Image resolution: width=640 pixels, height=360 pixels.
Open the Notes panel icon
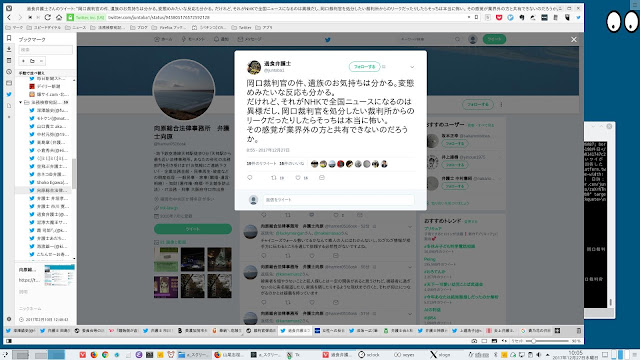[9, 60]
